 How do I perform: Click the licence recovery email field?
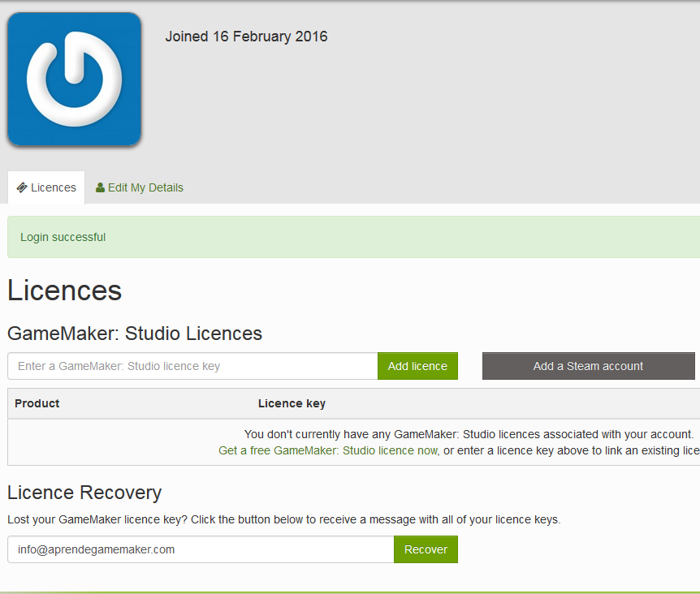tap(201, 549)
